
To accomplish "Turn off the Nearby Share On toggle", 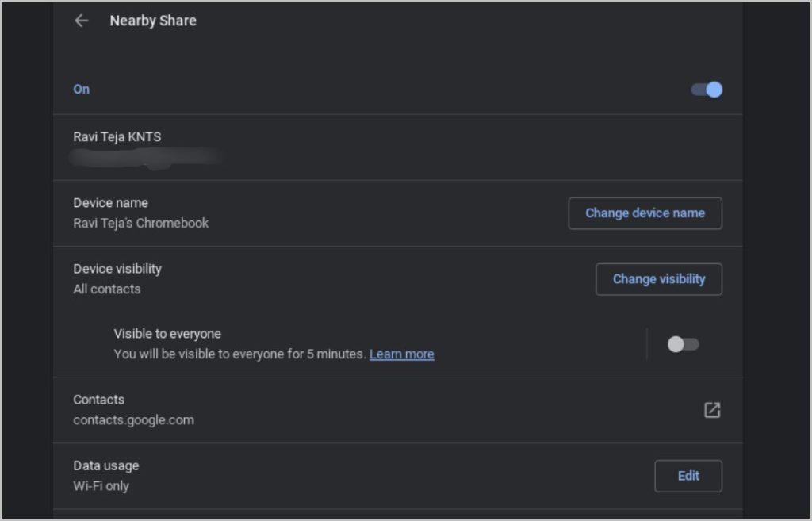I will 707,90.
